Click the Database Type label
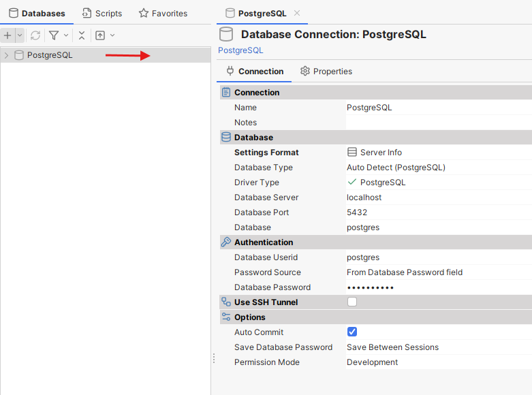Image resolution: width=532 pixels, height=395 pixels. pyautogui.click(x=264, y=168)
